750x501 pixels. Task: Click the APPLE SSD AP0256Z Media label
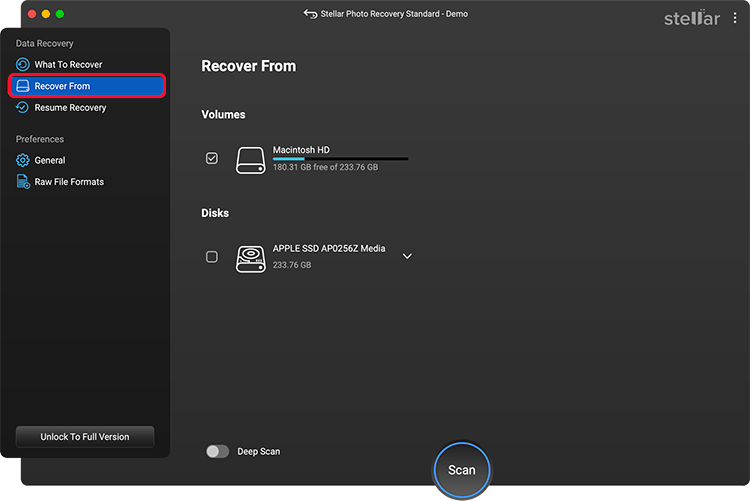coord(329,248)
